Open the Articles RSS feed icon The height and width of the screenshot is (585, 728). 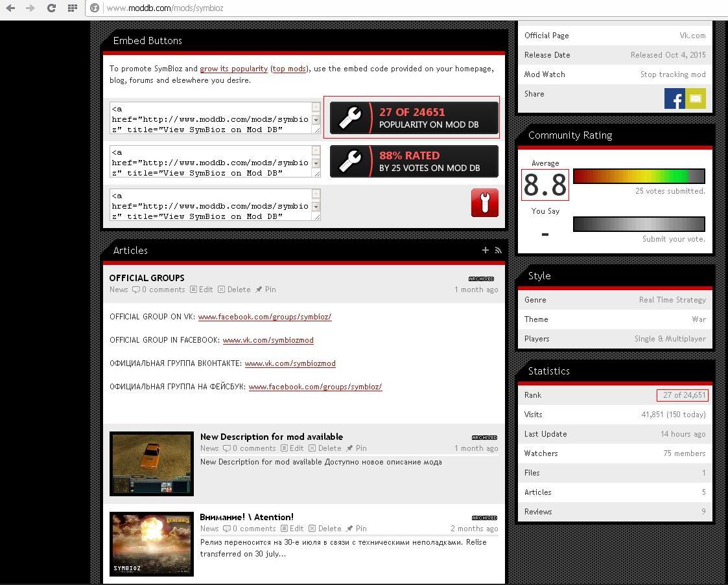tap(498, 250)
